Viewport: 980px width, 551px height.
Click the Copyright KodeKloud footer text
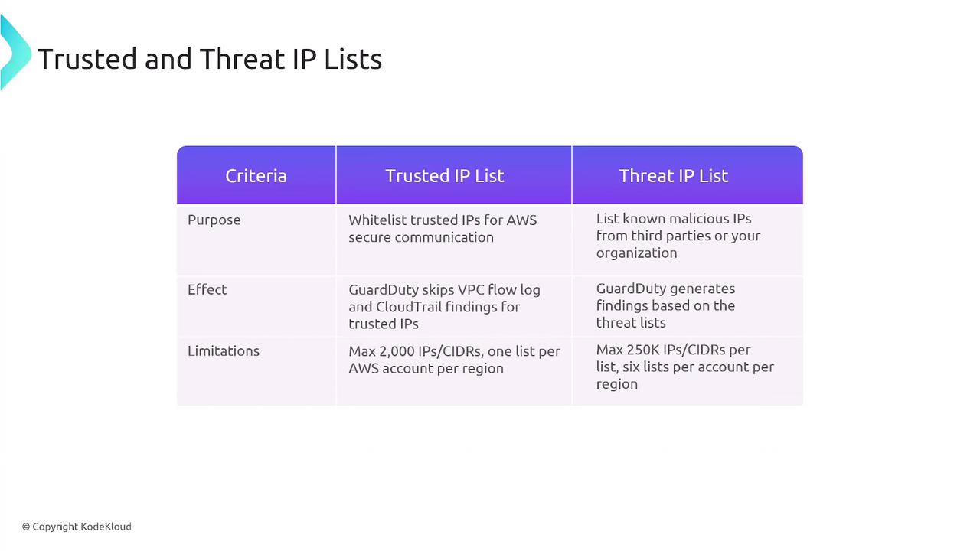click(77, 527)
